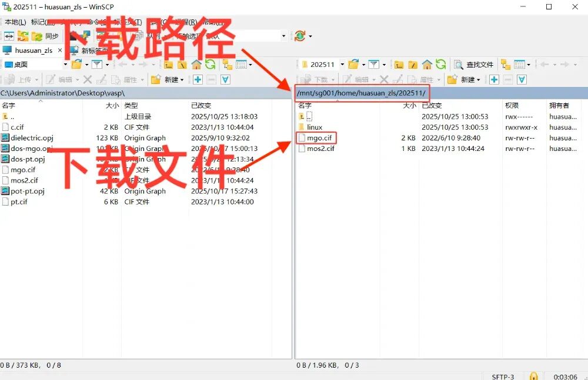Click the new tab (新标签页) icon
This screenshot has width=588, height=380.
[75, 49]
